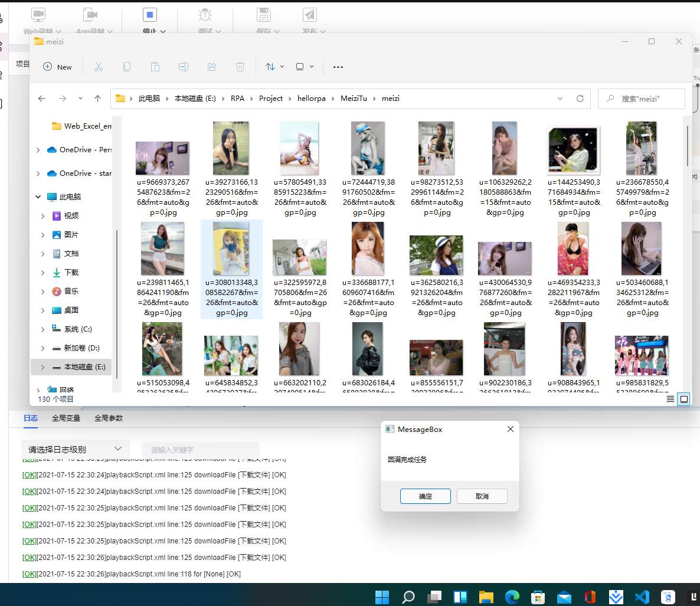Viewport: 700px width, 606px height.
Task: Expand the OneDrive - Per tree node
Action: pyautogui.click(x=38, y=150)
